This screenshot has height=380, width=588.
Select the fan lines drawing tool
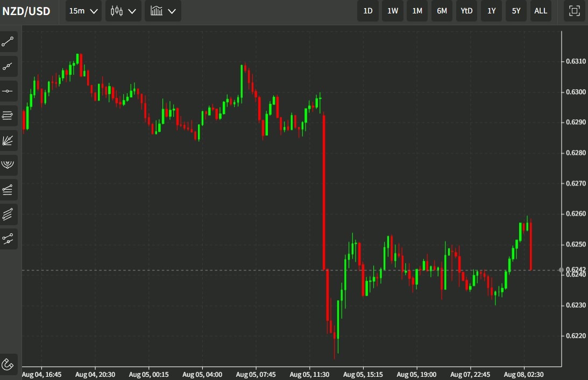coord(8,140)
